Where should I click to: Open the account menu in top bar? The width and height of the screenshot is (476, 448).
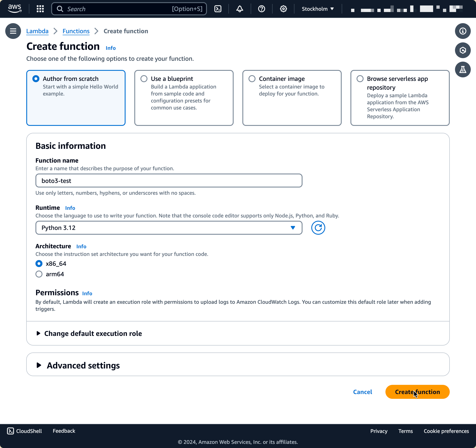[407, 9]
